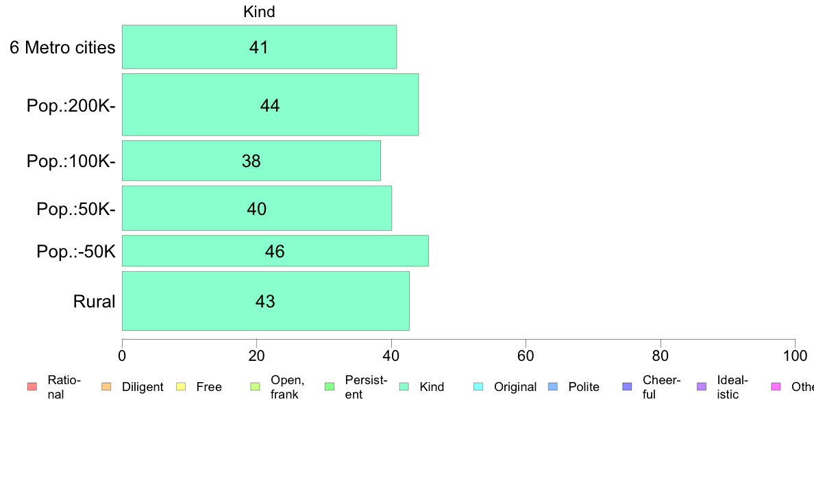Select the Open, frank legend swatch
Image resolution: width=814 pixels, height=504 pixels.
tap(255, 387)
